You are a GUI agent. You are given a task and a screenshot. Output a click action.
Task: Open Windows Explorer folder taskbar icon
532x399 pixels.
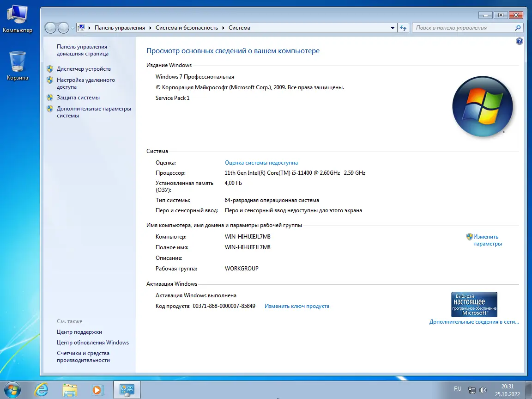point(70,390)
